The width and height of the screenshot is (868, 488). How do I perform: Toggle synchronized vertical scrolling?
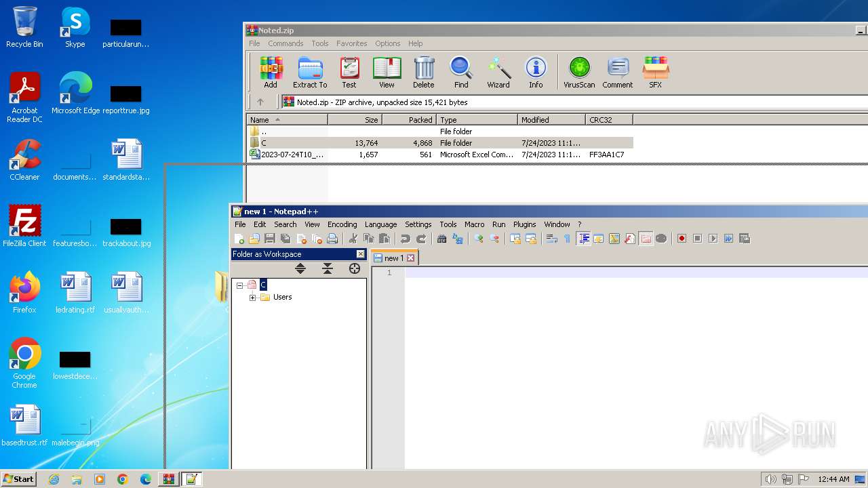515,239
